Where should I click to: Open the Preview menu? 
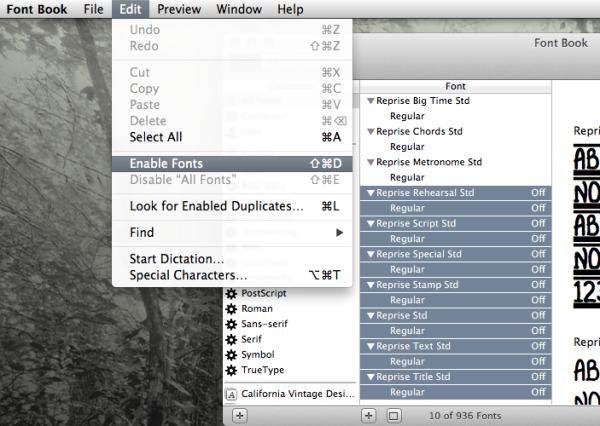179,9
